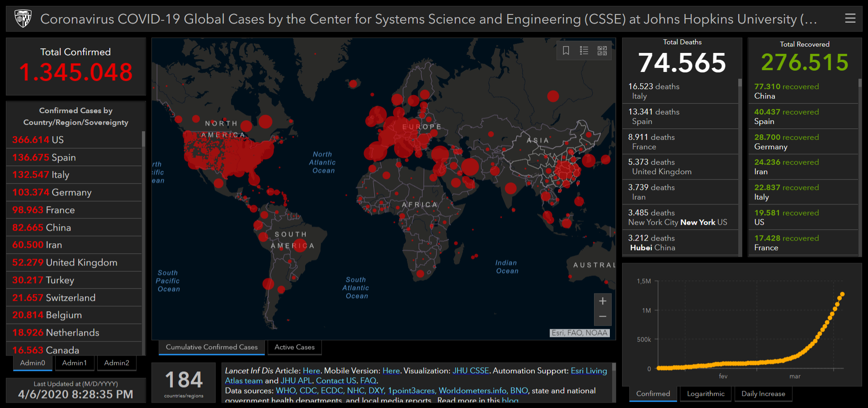Viewport: 868px width, 408px height.
Task: Click France 8.911 deaths entry
Action: click(680, 142)
